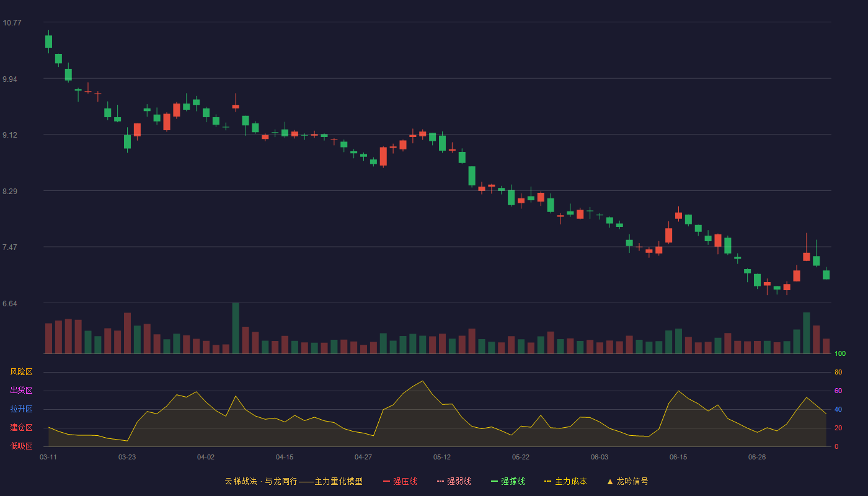Click the 6.64 price axis label
The width and height of the screenshot is (868, 496).
click(11, 304)
